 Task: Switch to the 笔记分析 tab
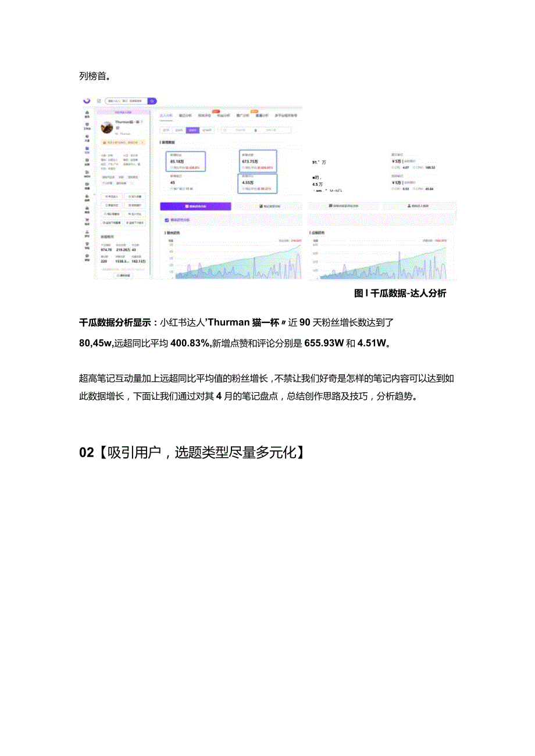point(186,116)
